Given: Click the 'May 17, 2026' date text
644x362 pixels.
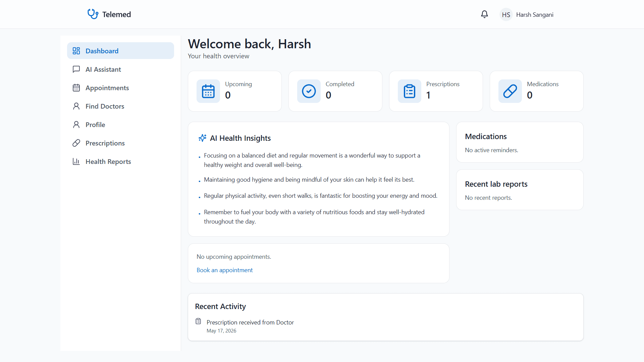Looking at the screenshot, I should pyautogui.click(x=221, y=330).
